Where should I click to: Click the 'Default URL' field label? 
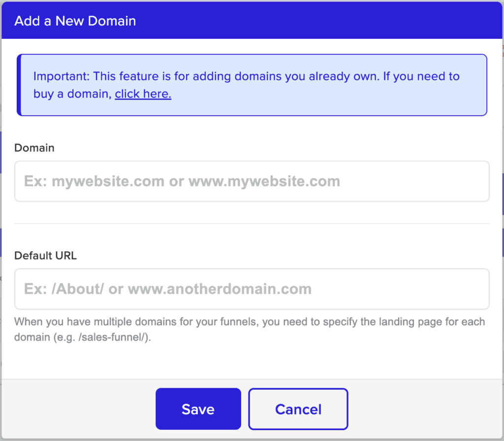pyautogui.click(x=45, y=255)
